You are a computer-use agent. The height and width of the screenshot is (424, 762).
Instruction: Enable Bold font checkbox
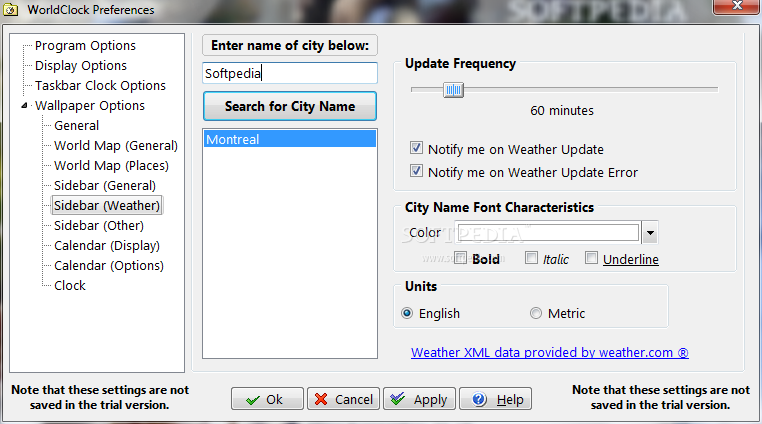tap(460, 258)
